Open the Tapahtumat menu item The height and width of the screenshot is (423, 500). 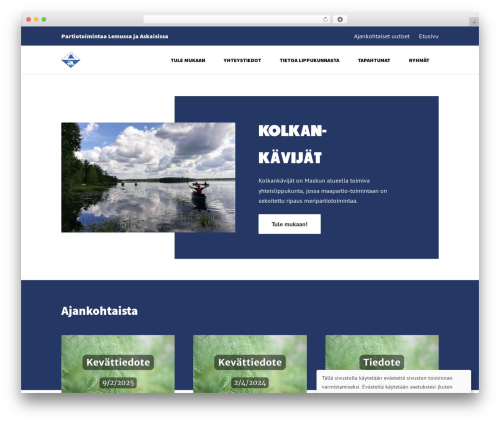374,60
